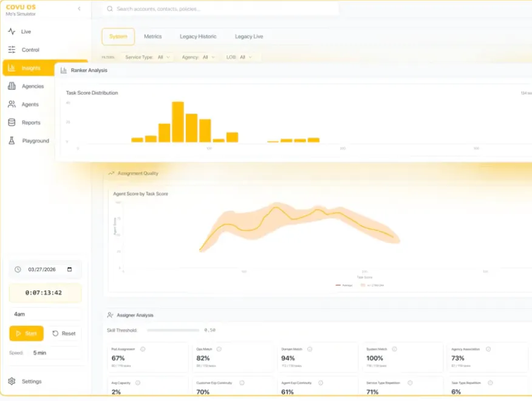This screenshot has width=532, height=401.
Task: Open the Settings gear icon
Action: click(12, 382)
